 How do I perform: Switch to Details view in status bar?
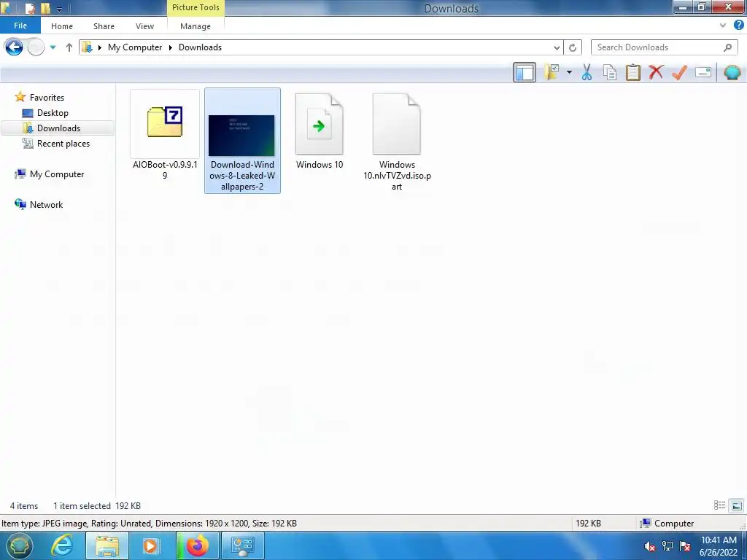click(719, 505)
